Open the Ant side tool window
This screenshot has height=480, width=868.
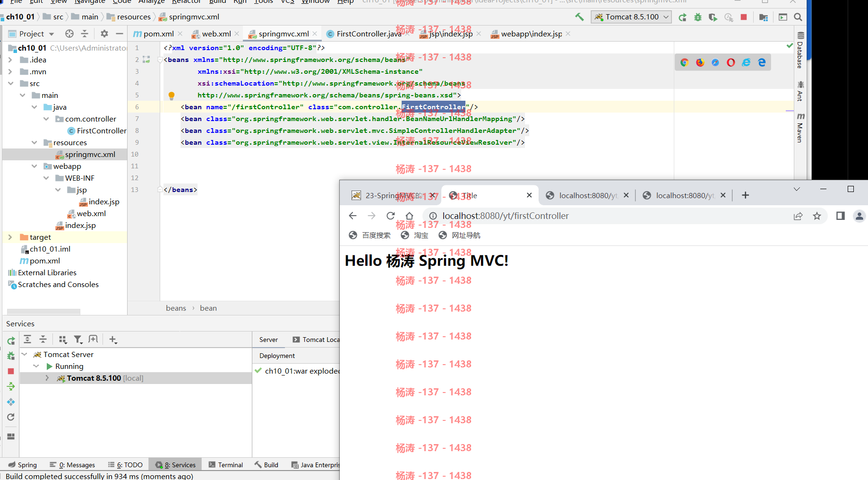coord(800,91)
